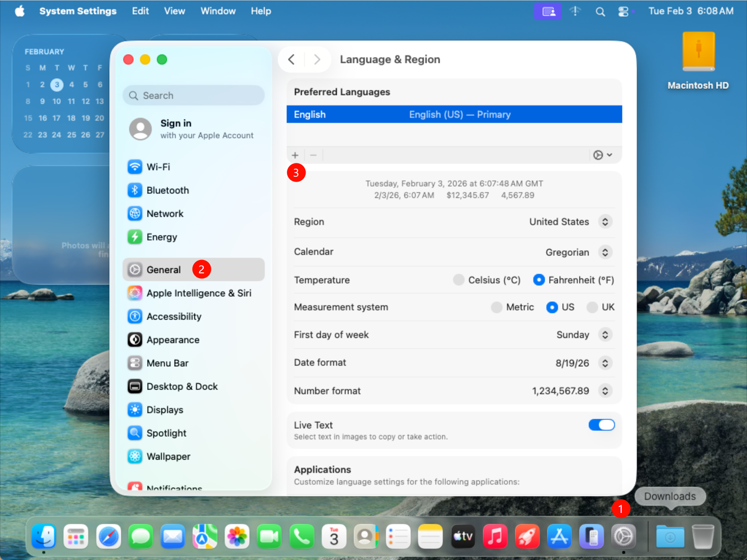The width and height of the screenshot is (747, 560).
Task: Choose Metric measurement system
Action: 496,307
